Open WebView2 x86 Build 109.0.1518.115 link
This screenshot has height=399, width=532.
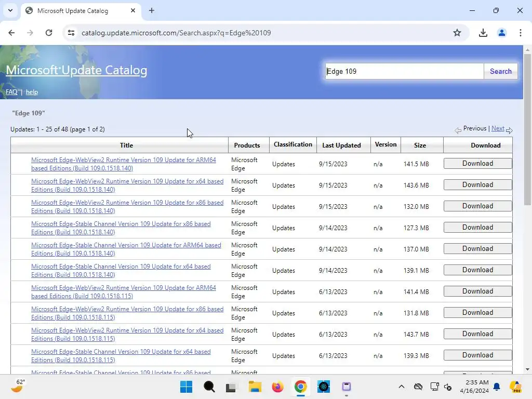pos(127,313)
